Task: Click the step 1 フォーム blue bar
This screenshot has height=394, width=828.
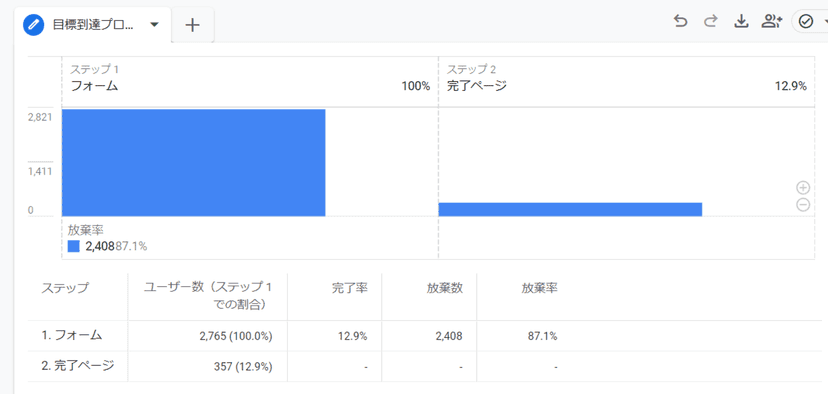Action: pos(194,163)
